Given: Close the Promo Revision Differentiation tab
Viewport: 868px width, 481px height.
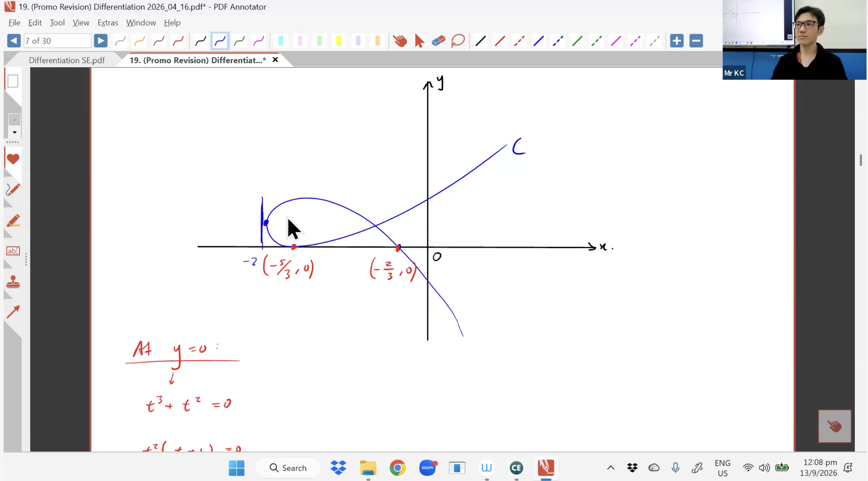Looking at the screenshot, I should 275,60.
